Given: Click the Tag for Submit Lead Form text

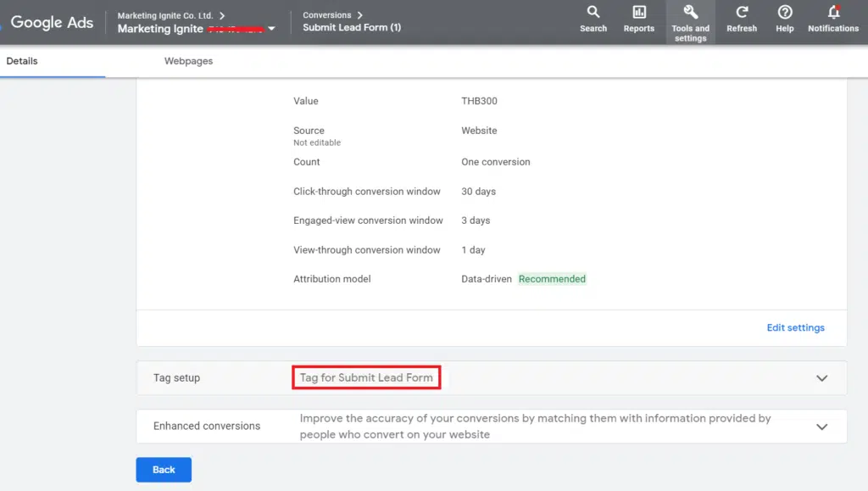Looking at the screenshot, I should (x=366, y=377).
